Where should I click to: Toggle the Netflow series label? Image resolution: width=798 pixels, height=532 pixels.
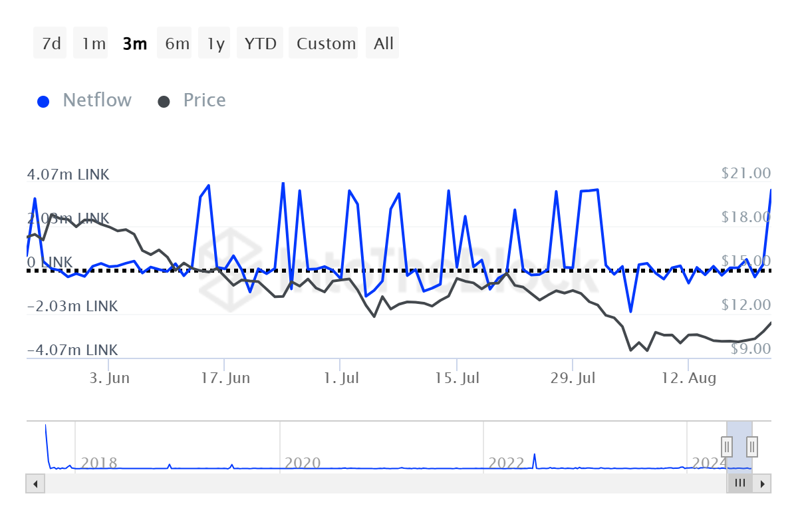point(97,100)
